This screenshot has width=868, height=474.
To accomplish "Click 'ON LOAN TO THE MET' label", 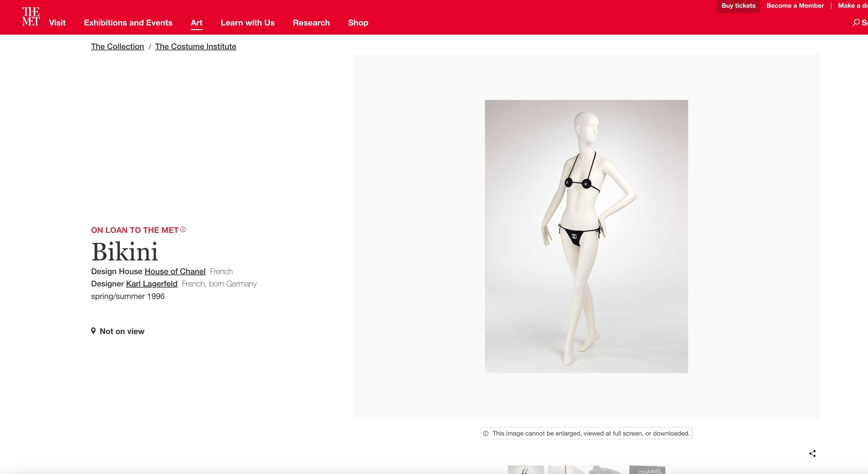I will point(134,230).
